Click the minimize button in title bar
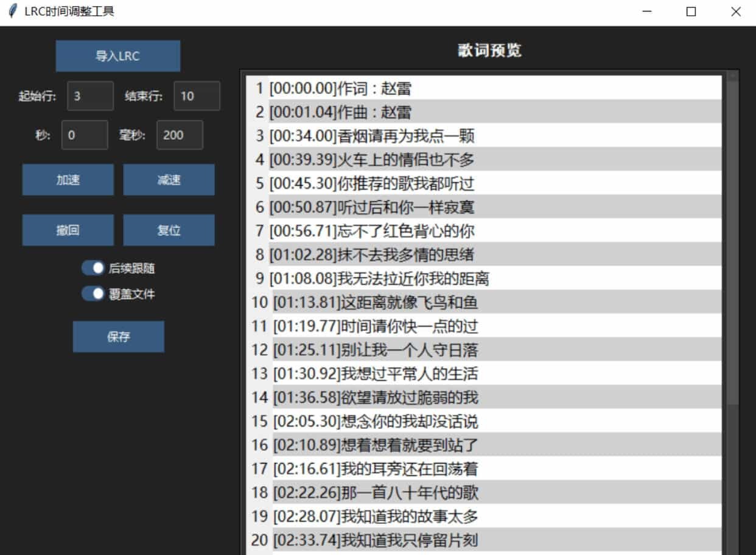The width and height of the screenshot is (756, 555). (x=645, y=12)
